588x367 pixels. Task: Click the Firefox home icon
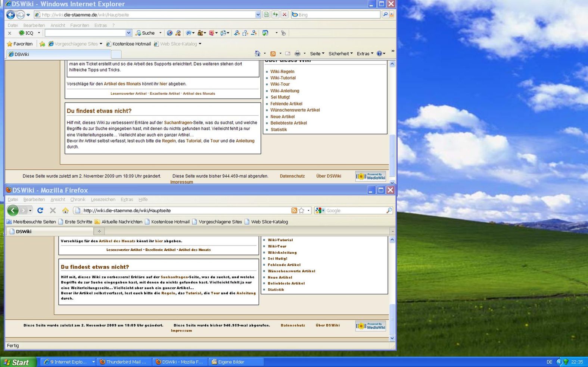point(65,211)
